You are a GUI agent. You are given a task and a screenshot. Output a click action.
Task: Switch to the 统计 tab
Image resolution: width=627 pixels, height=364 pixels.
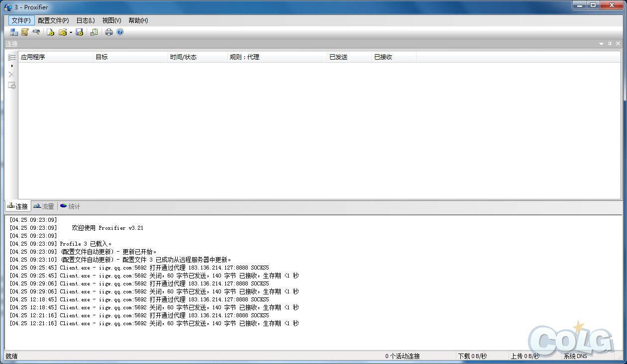[x=70, y=206]
